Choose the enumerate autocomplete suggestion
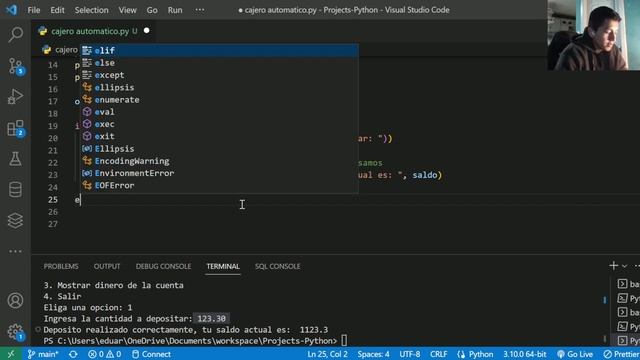 point(219,100)
